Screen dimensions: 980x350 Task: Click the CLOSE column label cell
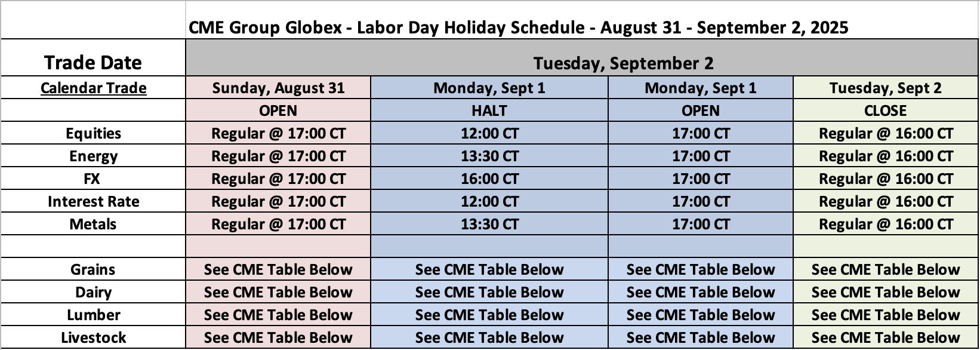pyautogui.click(x=885, y=110)
